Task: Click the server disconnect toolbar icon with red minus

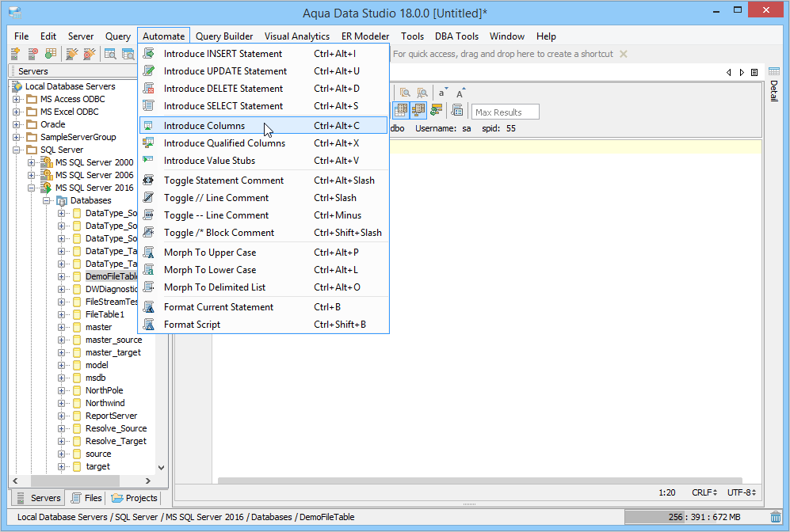Action: (x=32, y=54)
